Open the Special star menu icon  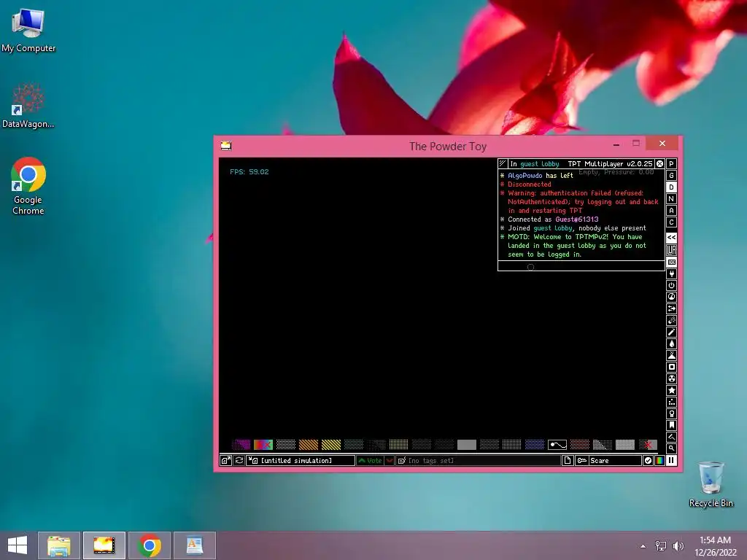tap(671, 390)
